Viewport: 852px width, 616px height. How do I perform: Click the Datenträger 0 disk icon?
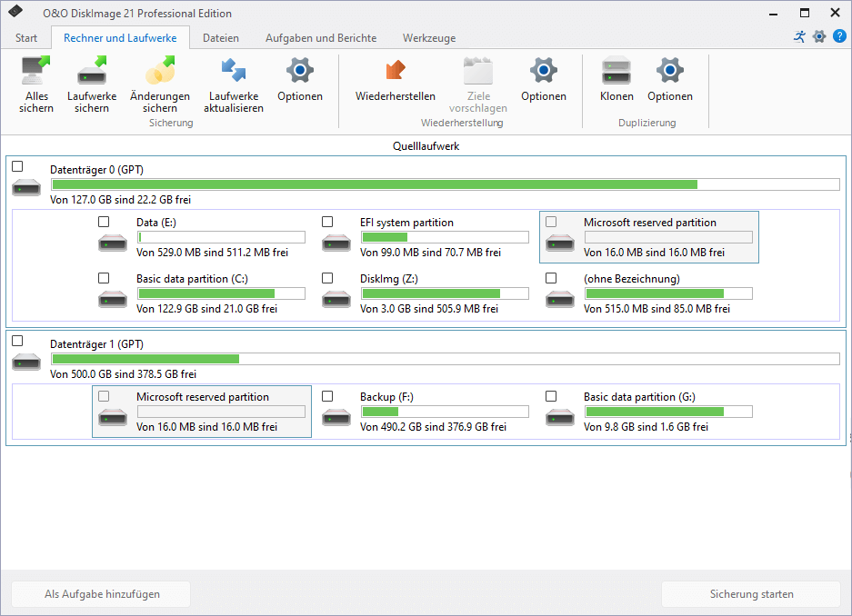pyautogui.click(x=26, y=187)
